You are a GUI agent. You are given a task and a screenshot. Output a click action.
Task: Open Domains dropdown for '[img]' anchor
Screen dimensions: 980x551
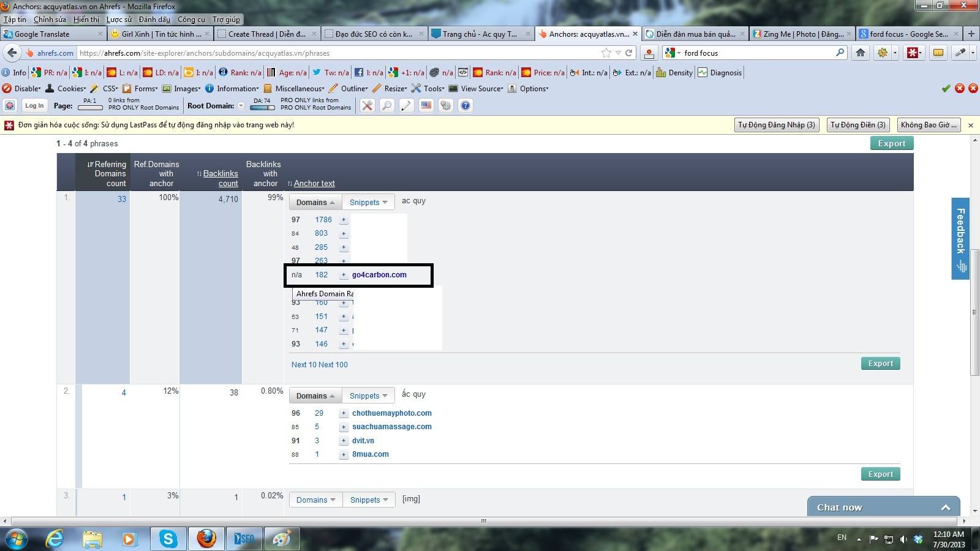tap(315, 500)
